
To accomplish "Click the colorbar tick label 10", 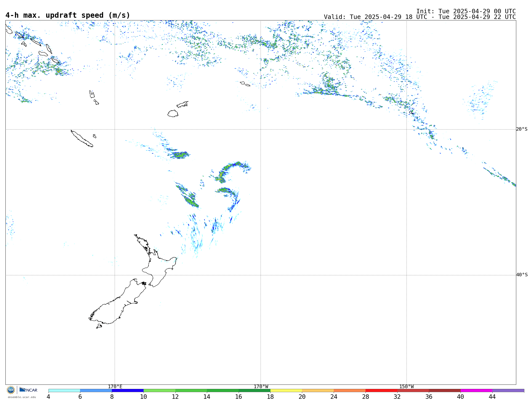I will point(144,397).
